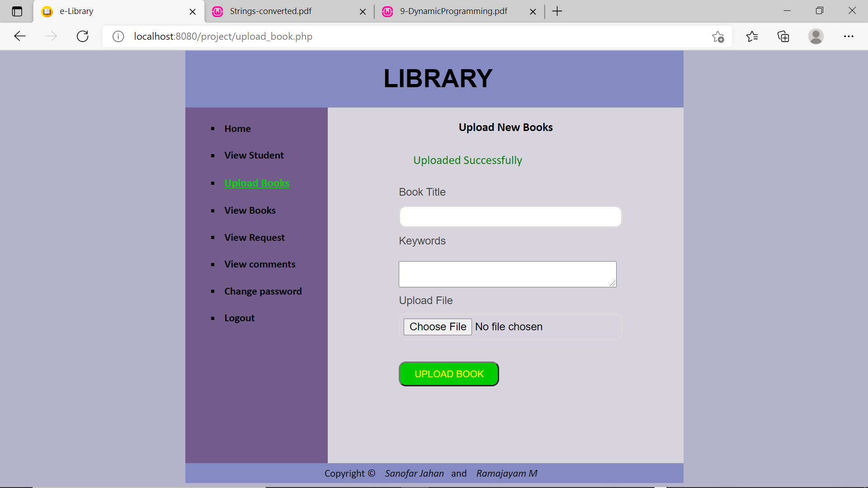Switch to the Strings-converted.pdf tab

click(270, 11)
